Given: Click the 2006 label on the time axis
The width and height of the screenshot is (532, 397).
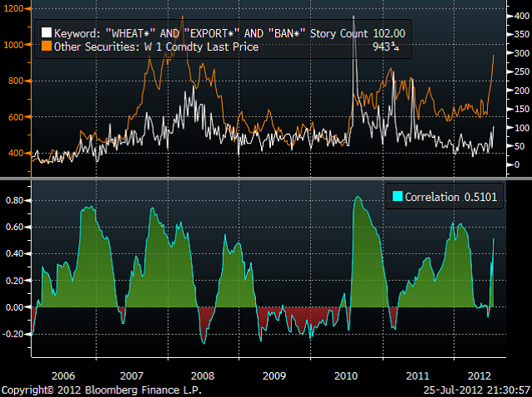Looking at the screenshot, I should tap(62, 375).
